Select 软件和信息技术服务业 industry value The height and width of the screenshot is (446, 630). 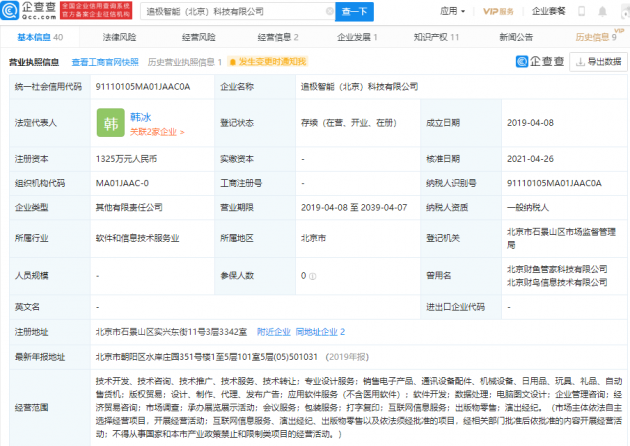[137, 238]
